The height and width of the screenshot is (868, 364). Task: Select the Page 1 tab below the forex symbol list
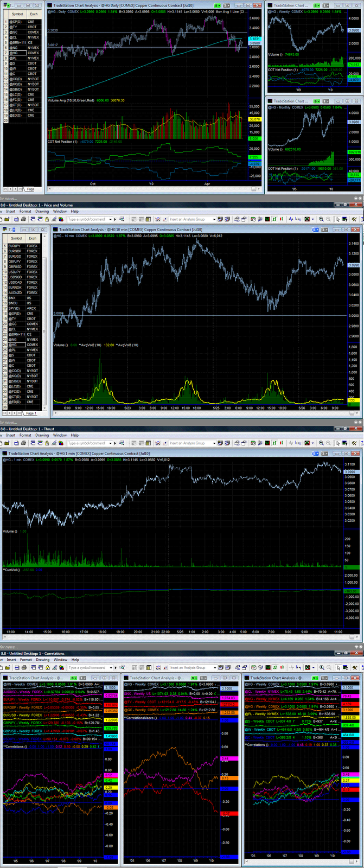pos(31,413)
